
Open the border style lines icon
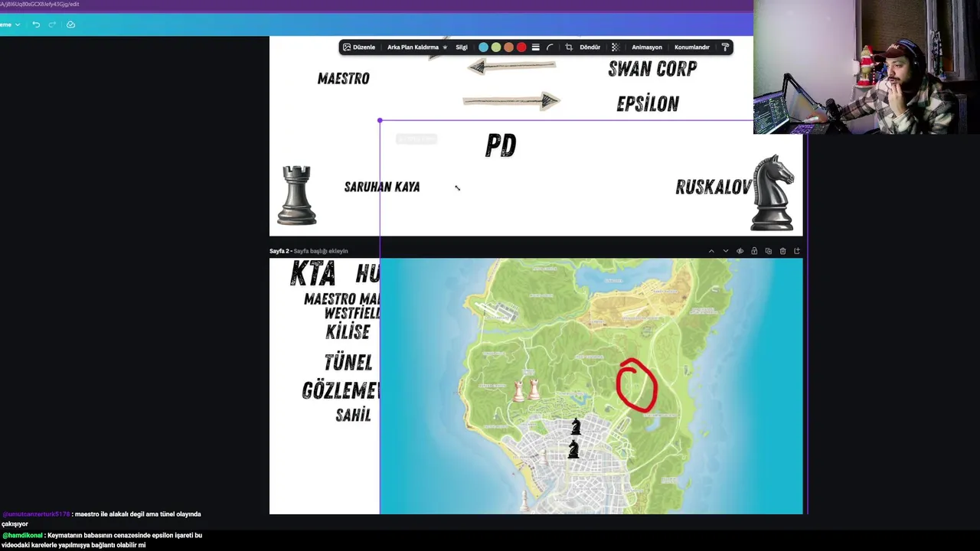point(535,47)
